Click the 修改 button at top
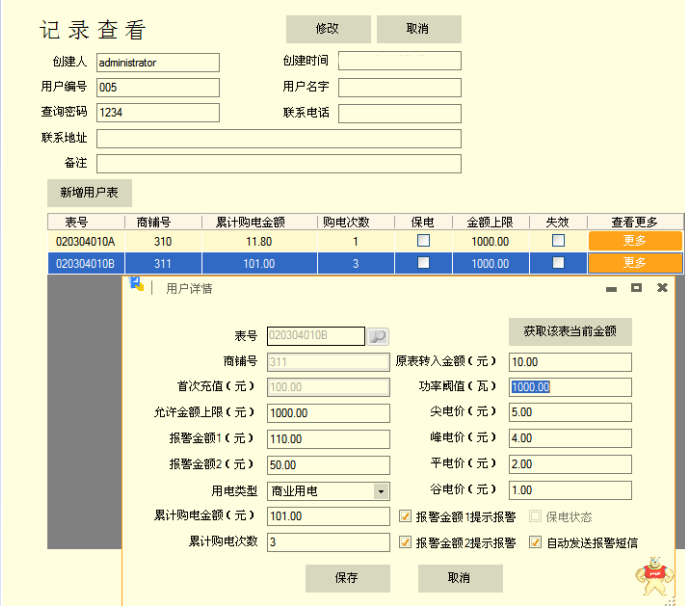685x606 pixels. (x=328, y=29)
